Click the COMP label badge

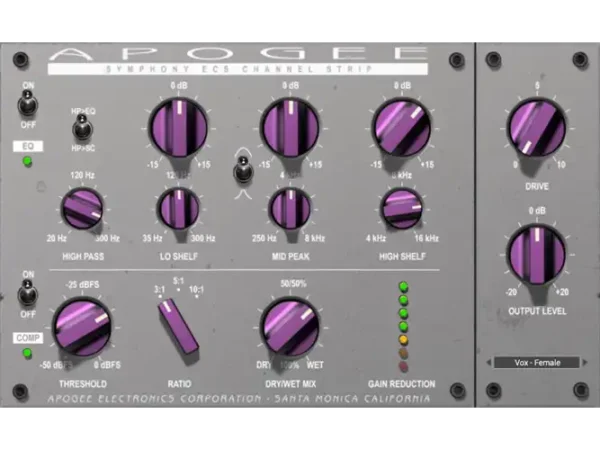28,338
